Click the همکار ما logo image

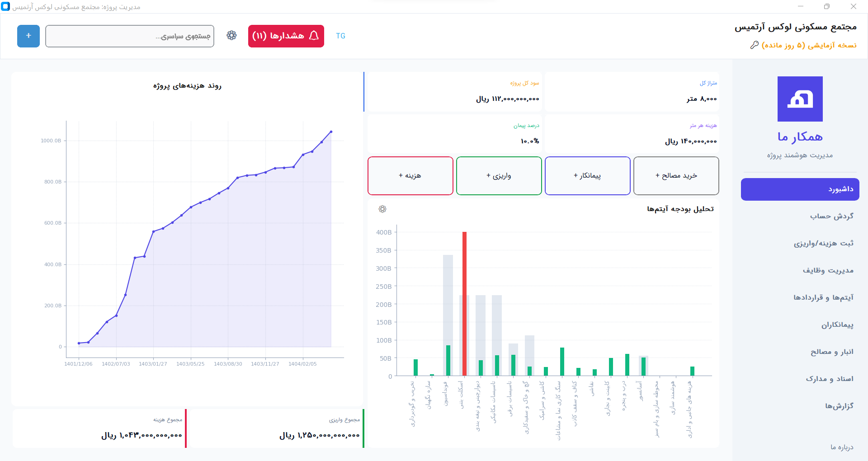tap(800, 99)
